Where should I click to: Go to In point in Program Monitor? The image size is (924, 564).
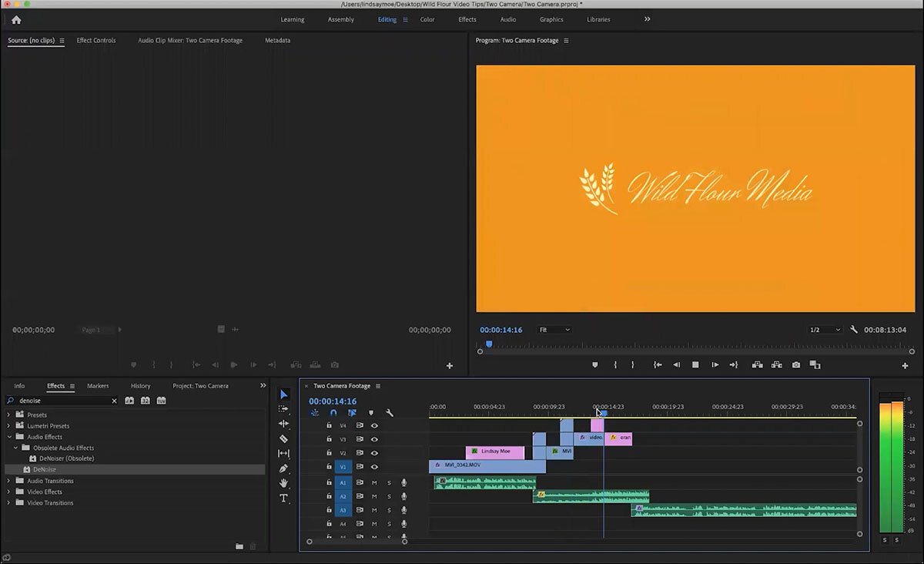(658, 365)
